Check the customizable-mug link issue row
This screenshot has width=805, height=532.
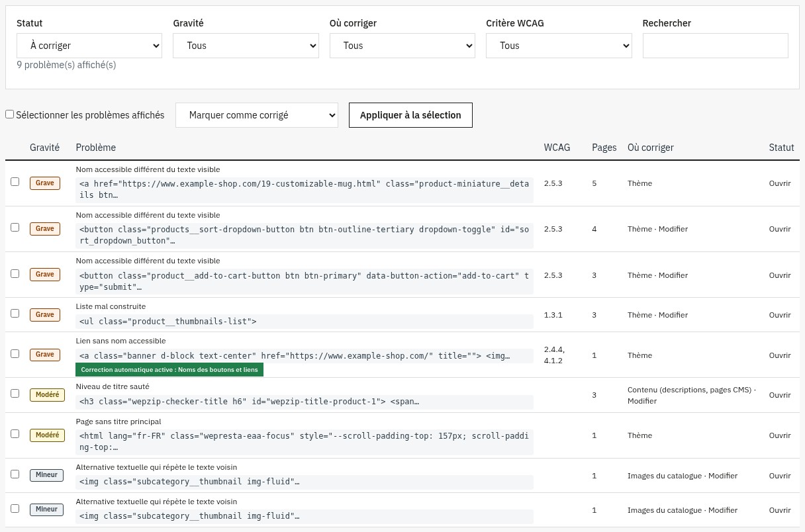click(15, 182)
